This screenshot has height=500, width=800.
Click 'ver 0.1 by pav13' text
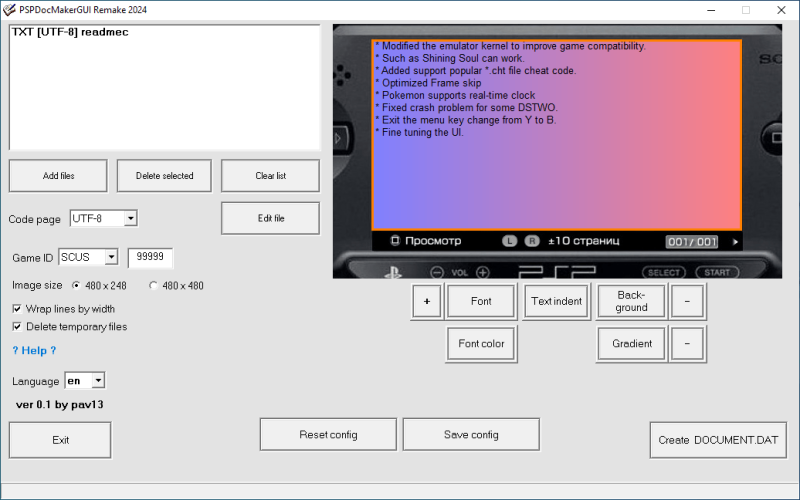tap(60, 405)
